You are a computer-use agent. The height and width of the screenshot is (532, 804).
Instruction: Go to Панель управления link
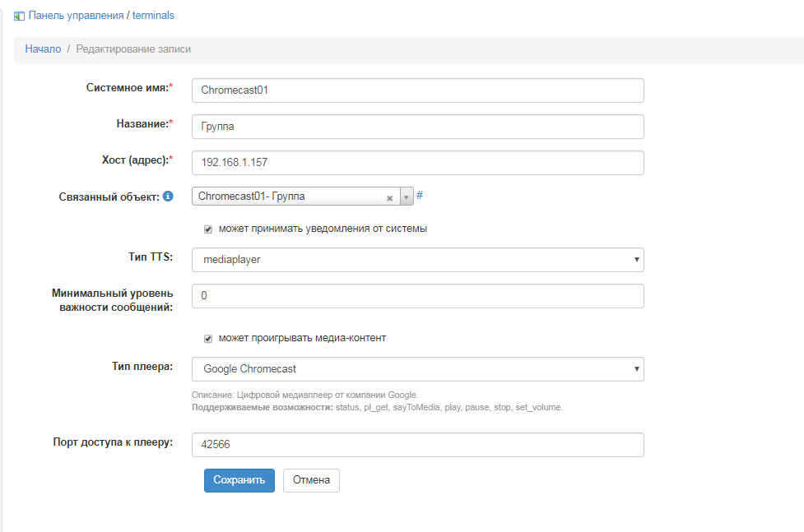point(76,16)
